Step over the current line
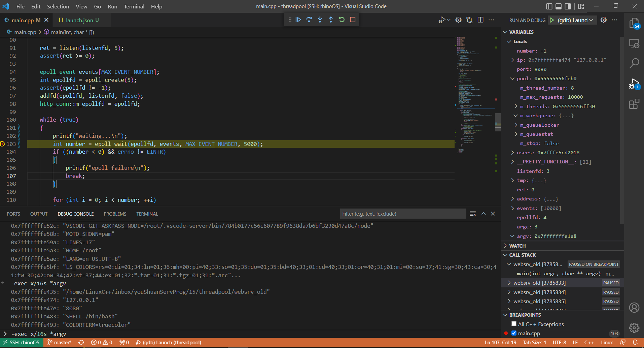 click(309, 20)
